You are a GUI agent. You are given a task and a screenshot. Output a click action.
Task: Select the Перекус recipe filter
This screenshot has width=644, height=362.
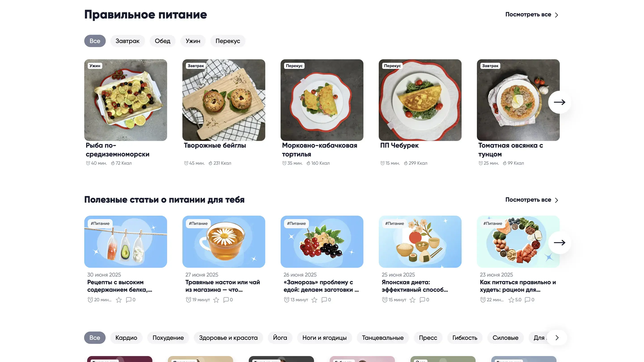pyautogui.click(x=228, y=41)
